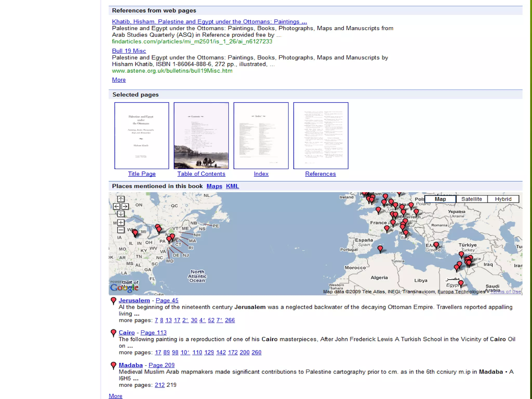Image resolution: width=532 pixels, height=399 pixels.
Task: Switch map to Satellite view
Action: (471, 199)
